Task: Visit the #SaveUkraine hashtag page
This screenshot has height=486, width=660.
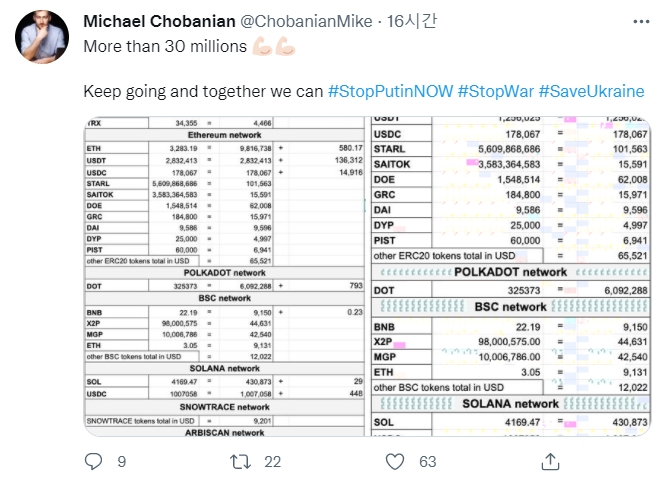Action: [591, 91]
